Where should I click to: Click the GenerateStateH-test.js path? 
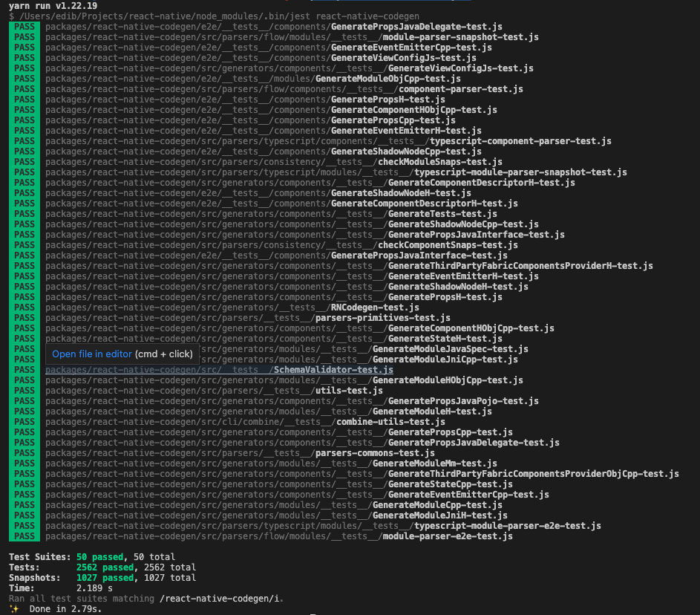tap(274, 339)
